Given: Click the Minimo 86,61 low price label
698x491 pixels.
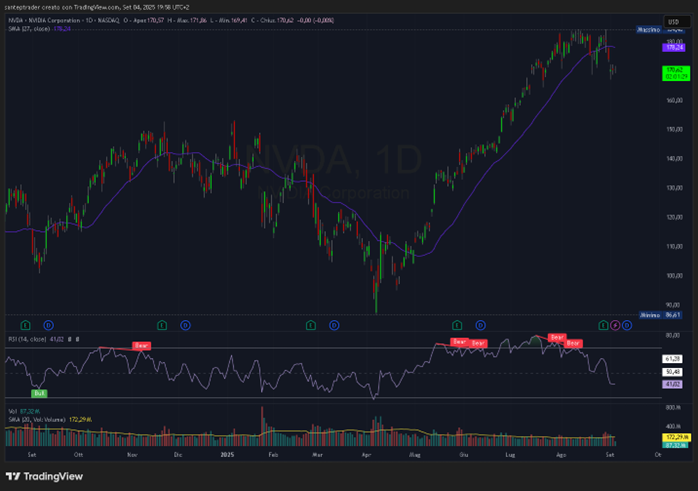Looking at the screenshot, I should [661, 315].
